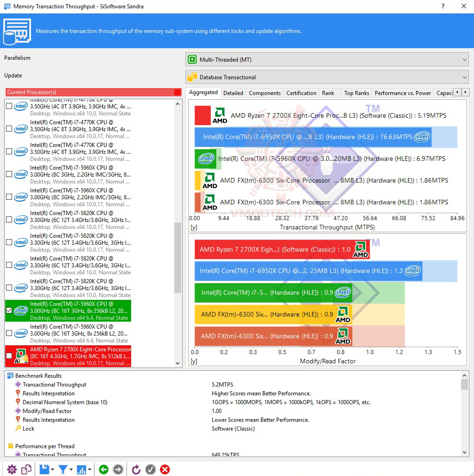Check the AMD Ryzen 7 2700X processor checkbox
Viewport: 474px width, 476px height.
tap(9, 356)
